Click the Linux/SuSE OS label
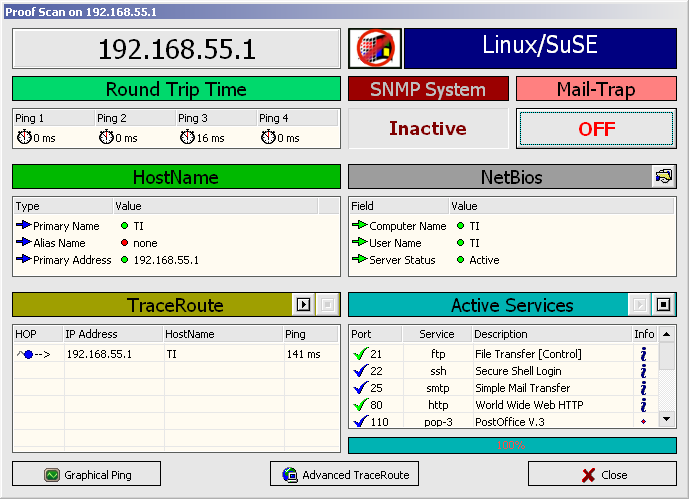This screenshot has height=499, width=689. pyautogui.click(x=540, y=48)
